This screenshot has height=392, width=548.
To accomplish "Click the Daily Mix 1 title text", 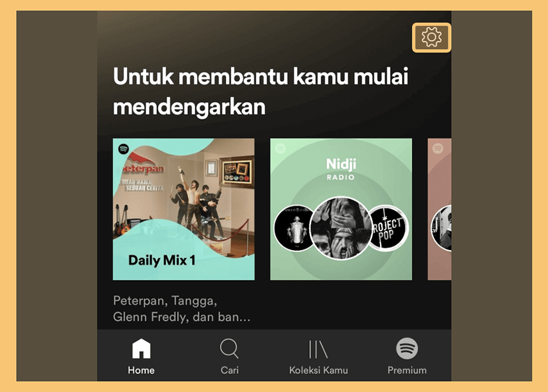I will (x=162, y=261).
